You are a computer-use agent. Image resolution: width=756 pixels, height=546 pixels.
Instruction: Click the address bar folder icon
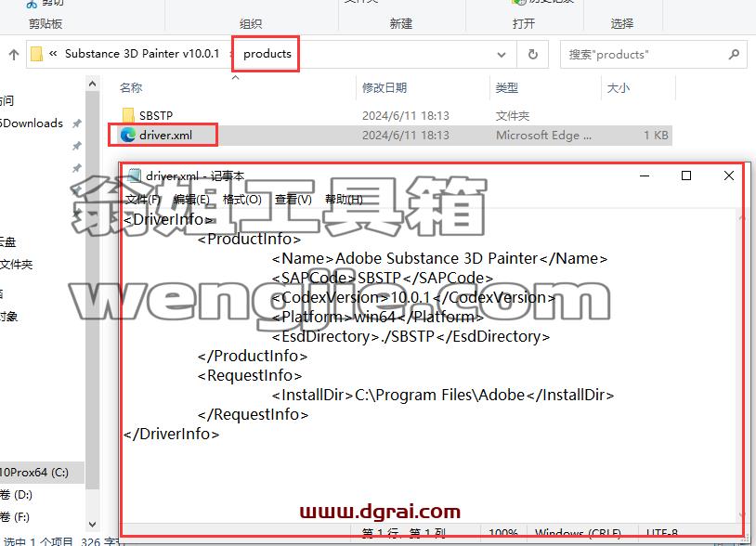pyautogui.click(x=36, y=54)
